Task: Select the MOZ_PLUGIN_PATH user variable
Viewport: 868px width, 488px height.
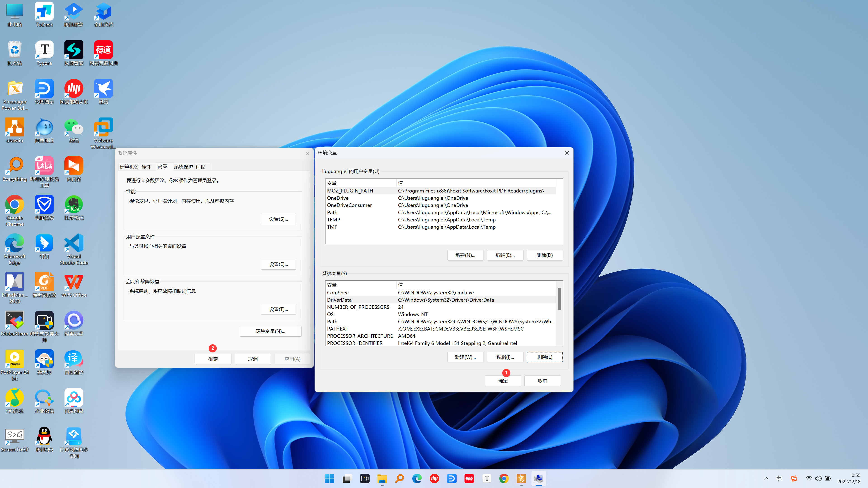Action: tap(440, 191)
